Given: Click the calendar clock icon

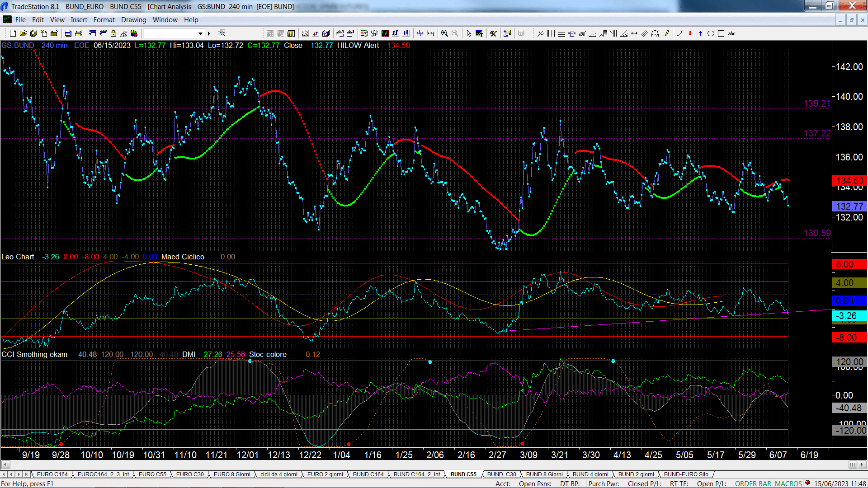Looking at the screenshot, I should (364, 33).
